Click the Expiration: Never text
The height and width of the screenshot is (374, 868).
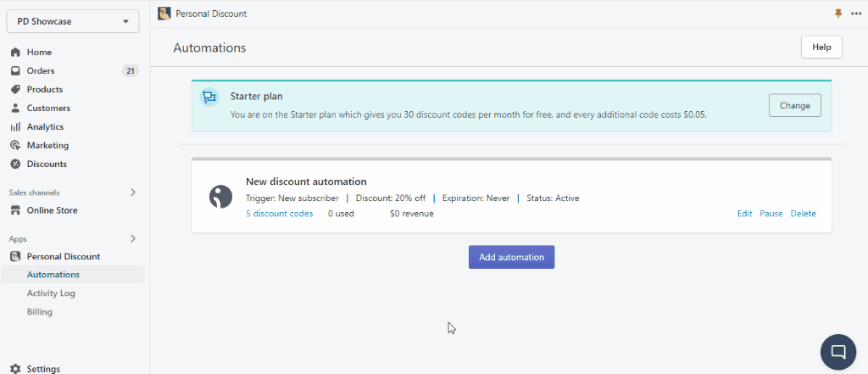[x=476, y=198]
